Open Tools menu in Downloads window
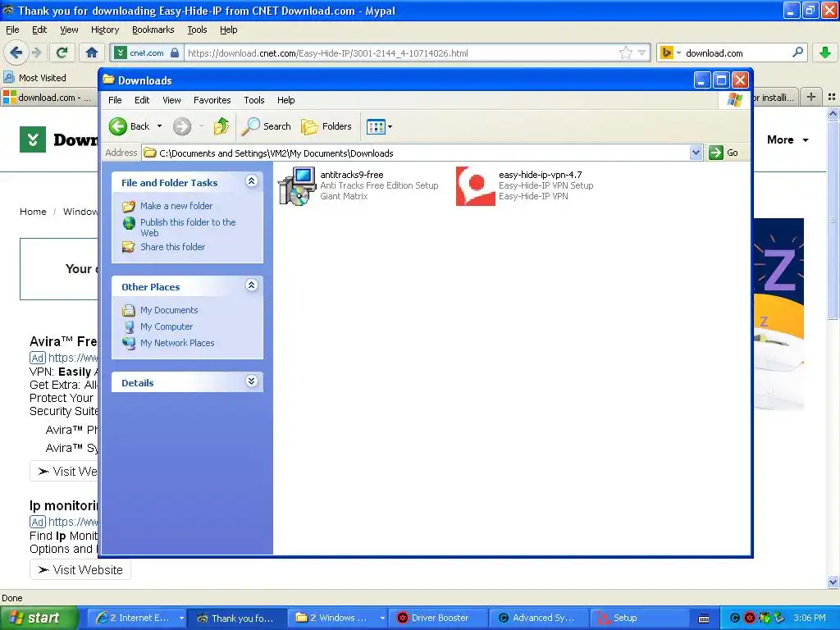The image size is (840, 630). 254,100
